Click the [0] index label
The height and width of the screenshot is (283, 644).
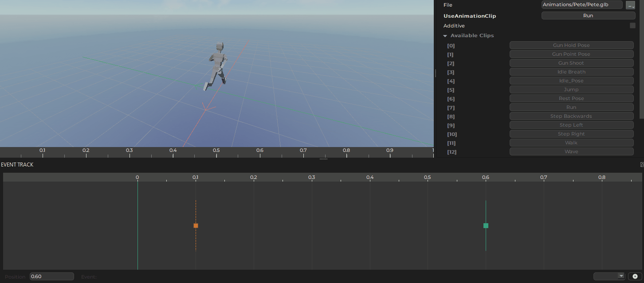451,46
